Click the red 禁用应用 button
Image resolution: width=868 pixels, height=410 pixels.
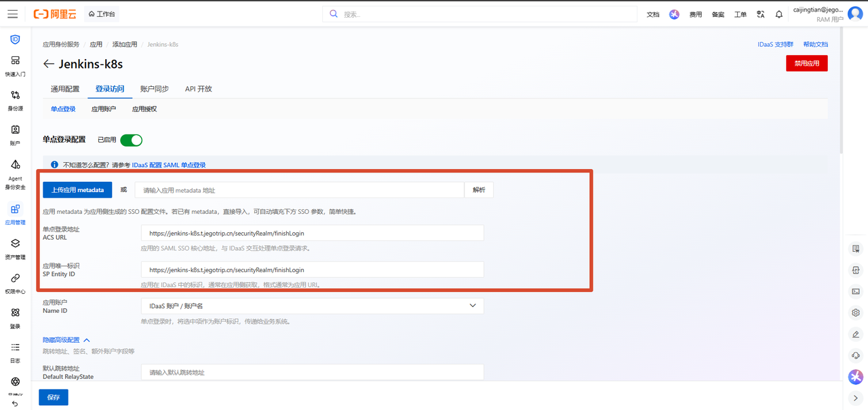click(x=807, y=63)
